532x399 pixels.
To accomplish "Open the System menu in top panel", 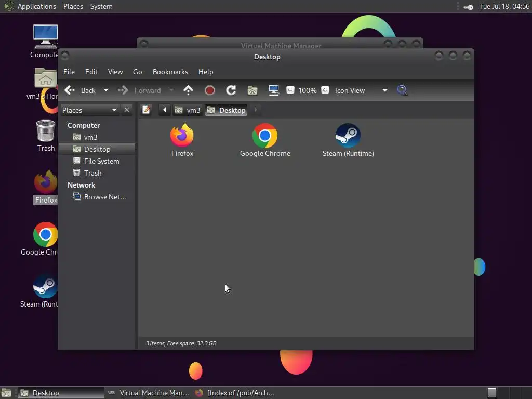I will pyautogui.click(x=101, y=6).
